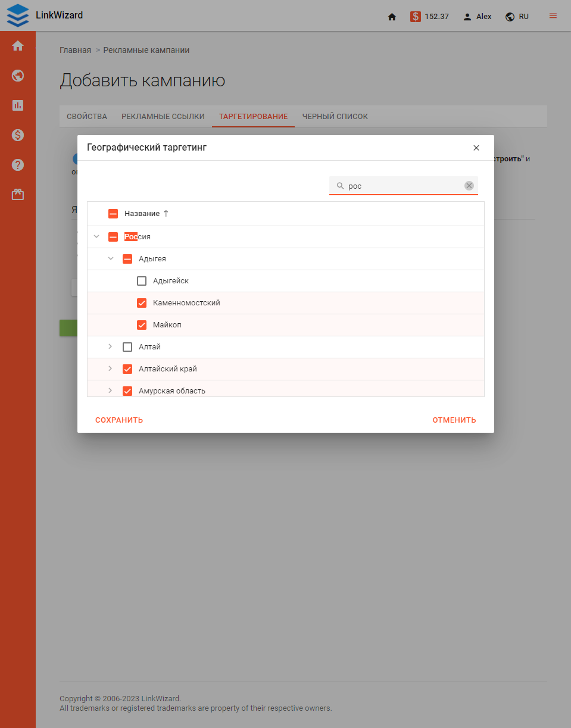Click the СОХРАНИТЬ button
The height and width of the screenshot is (728, 571).
coord(119,420)
